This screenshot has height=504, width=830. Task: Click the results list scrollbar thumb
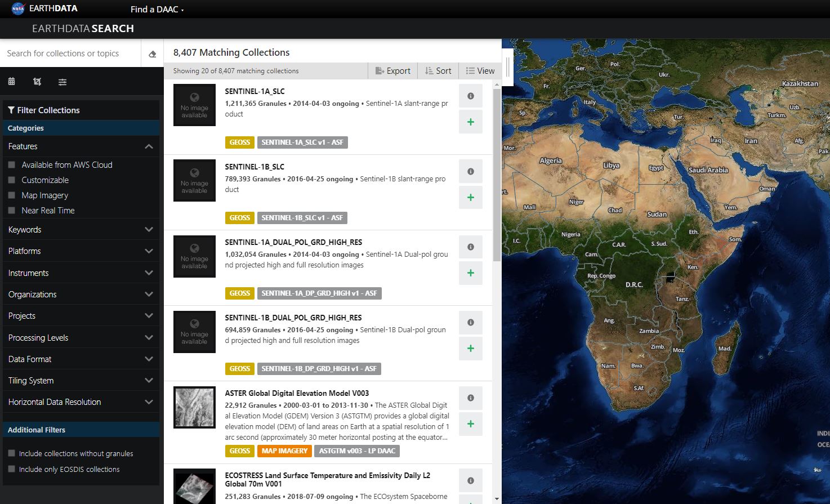click(x=497, y=175)
